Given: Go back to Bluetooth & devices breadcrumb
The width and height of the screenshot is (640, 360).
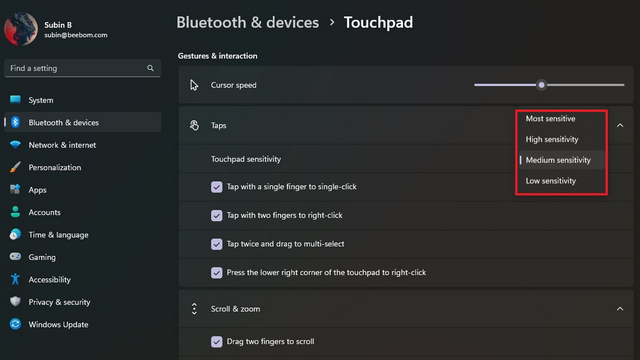Looking at the screenshot, I should click(247, 22).
